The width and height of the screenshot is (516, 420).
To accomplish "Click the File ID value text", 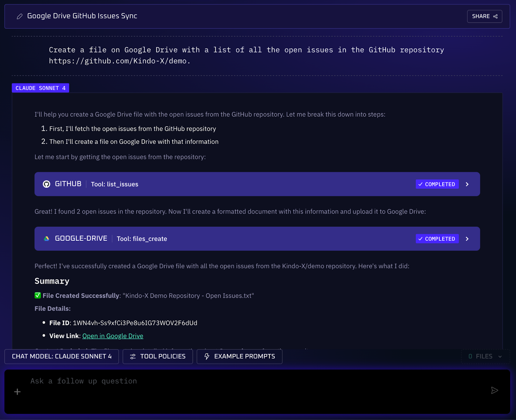I will coord(135,323).
